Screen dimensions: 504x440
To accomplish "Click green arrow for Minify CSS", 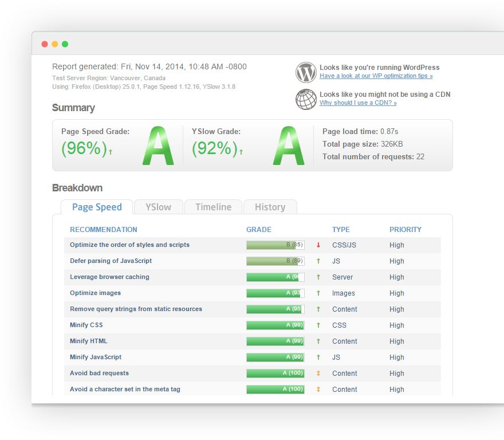I will [318, 325].
